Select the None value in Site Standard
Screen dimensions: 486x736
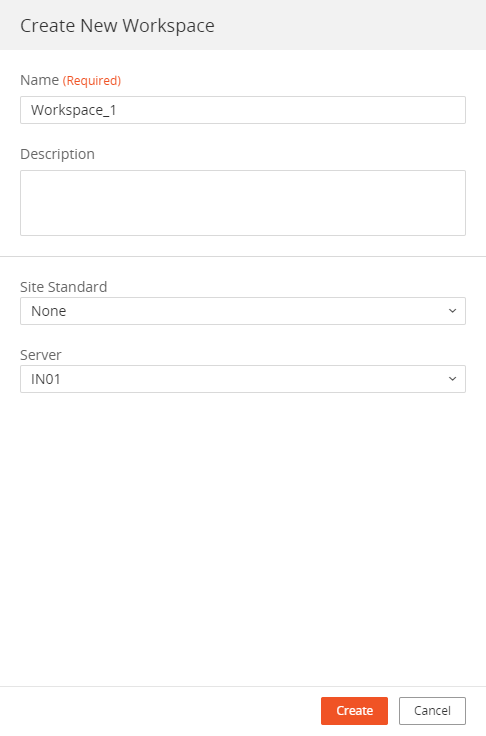point(48,311)
